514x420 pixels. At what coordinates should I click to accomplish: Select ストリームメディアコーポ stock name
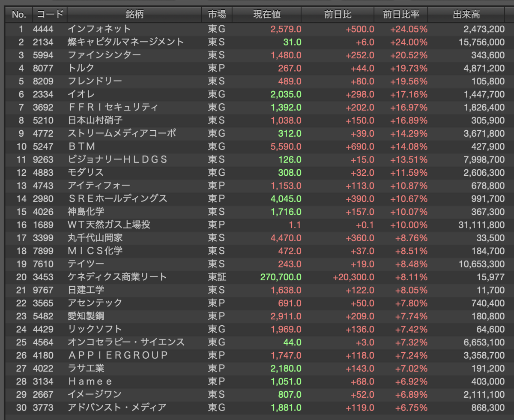coord(122,133)
